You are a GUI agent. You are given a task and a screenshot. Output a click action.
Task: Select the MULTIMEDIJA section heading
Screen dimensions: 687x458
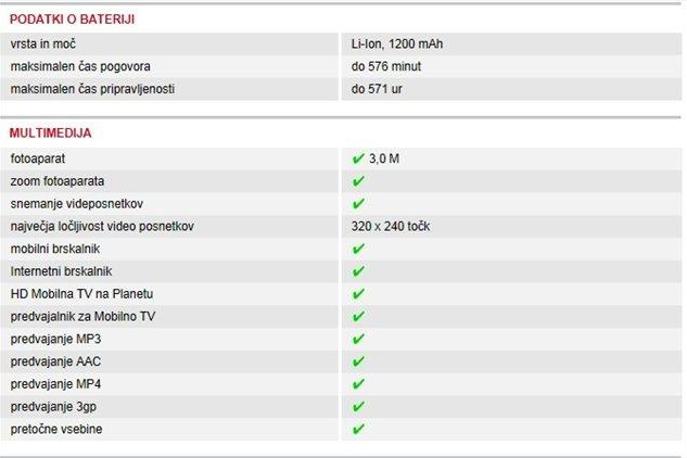(x=50, y=133)
